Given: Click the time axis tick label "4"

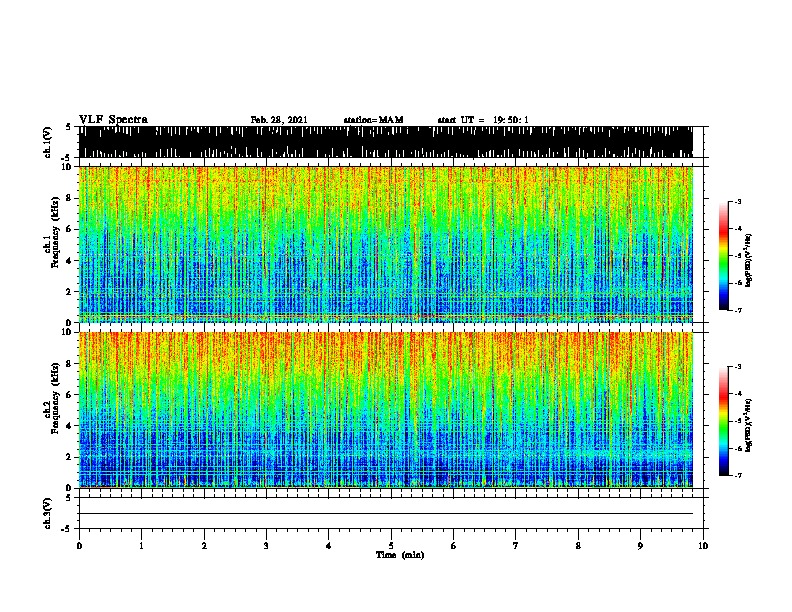Looking at the screenshot, I should (329, 546).
